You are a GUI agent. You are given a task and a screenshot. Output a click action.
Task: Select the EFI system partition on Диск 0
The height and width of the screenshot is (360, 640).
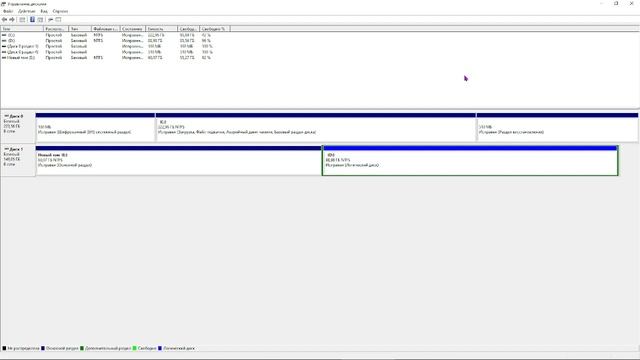95,127
